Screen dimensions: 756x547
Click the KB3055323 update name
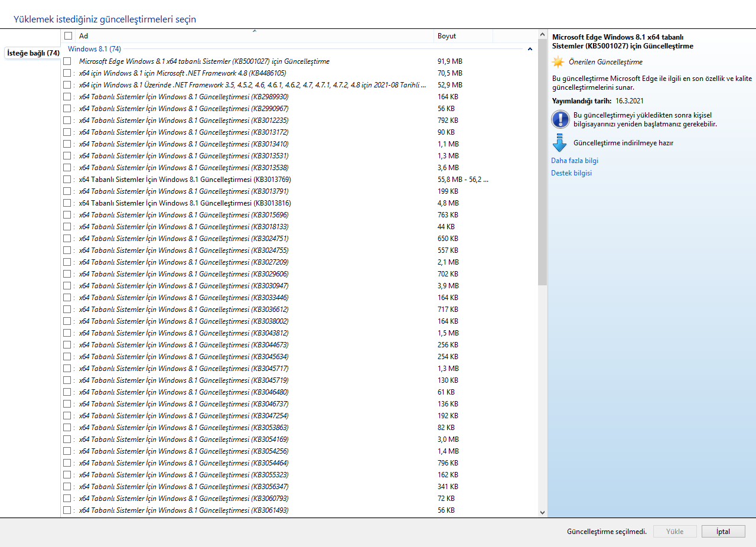coord(184,475)
